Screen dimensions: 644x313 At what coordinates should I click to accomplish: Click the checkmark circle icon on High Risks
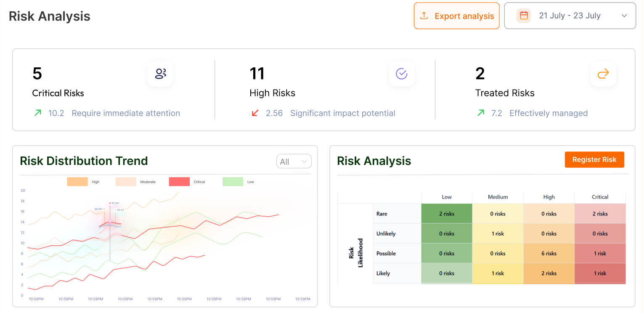click(401, 74)
